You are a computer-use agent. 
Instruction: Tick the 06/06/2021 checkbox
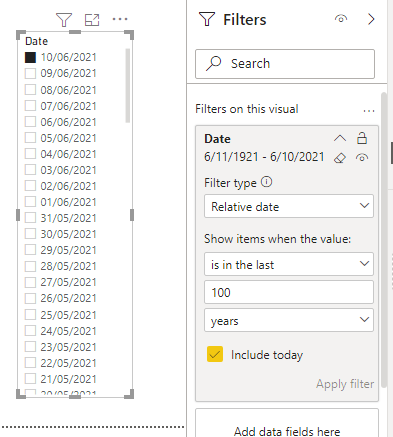coord(30,122)
